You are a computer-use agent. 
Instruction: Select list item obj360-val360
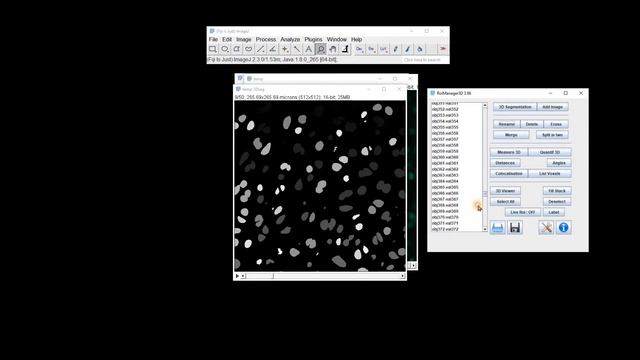(x=445, y=157)
